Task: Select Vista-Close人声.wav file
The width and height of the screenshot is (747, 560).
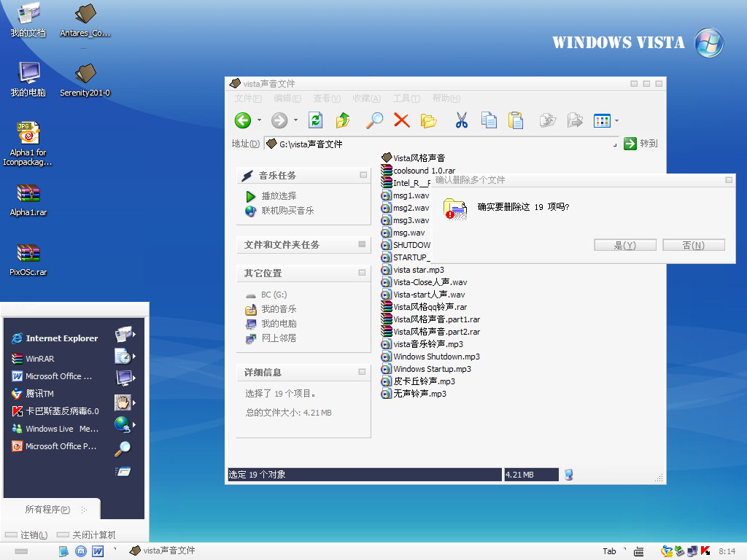Action: [424, 282]
